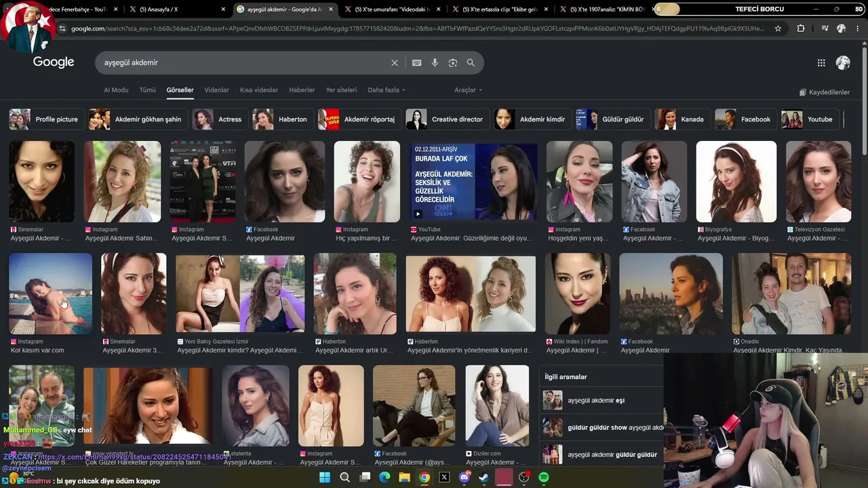Filter images by Profile picture chip
868x488 pixels.
47,119
